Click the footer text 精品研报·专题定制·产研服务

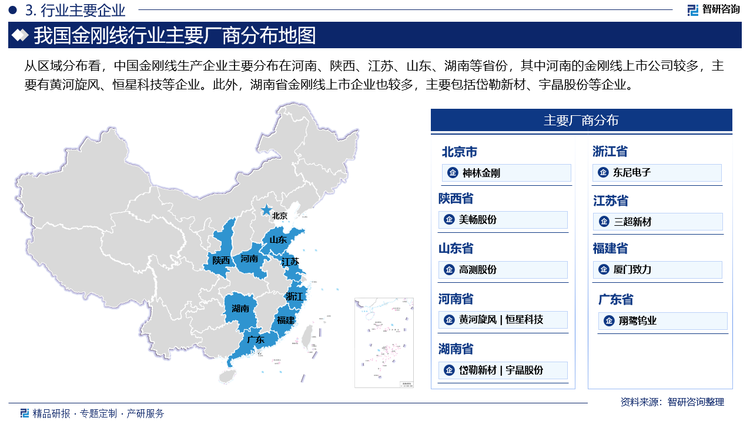coord(98,413)
